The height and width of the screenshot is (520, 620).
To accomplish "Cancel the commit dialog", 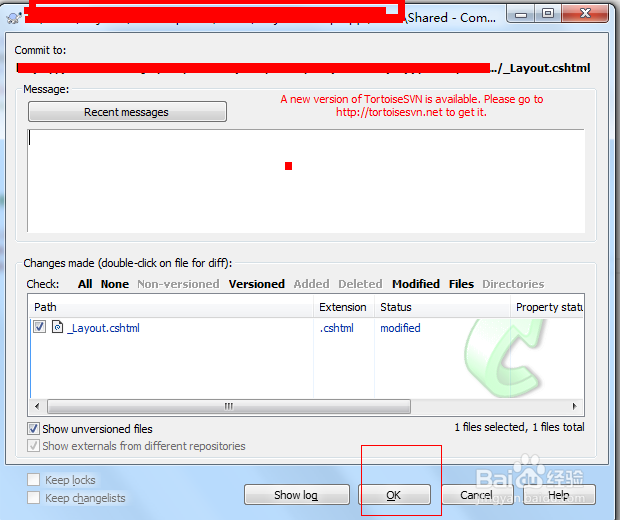I will [477, 495].
